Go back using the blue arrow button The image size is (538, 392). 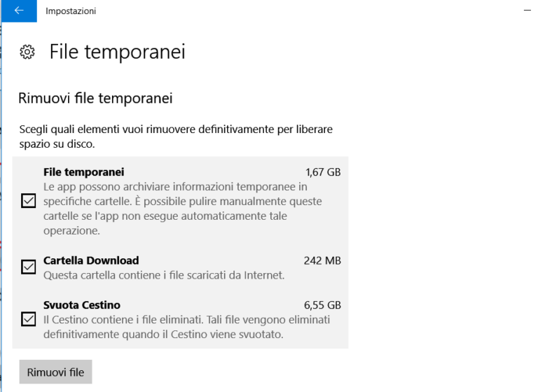pos(18,10)
